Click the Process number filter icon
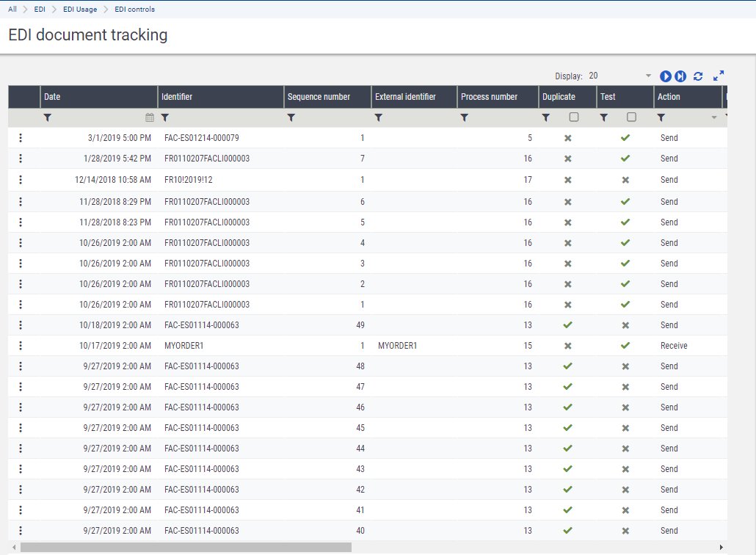The image size is (756, 555). click(x=465, y=117)
